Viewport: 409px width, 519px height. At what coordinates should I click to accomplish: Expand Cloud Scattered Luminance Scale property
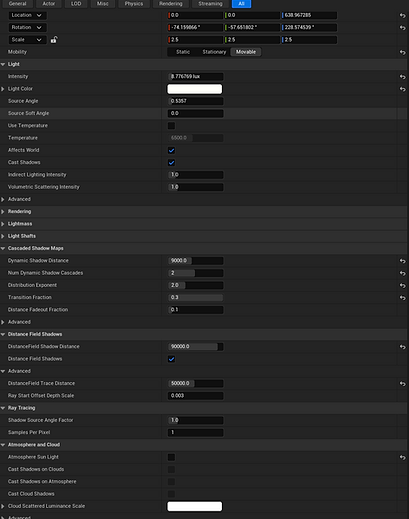(x=3, y=506)
